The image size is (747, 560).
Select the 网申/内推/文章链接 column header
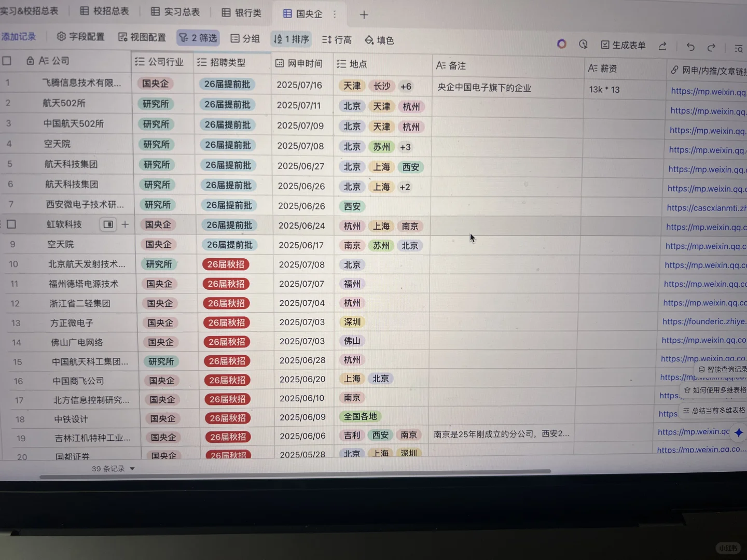[x=708, y=70]
